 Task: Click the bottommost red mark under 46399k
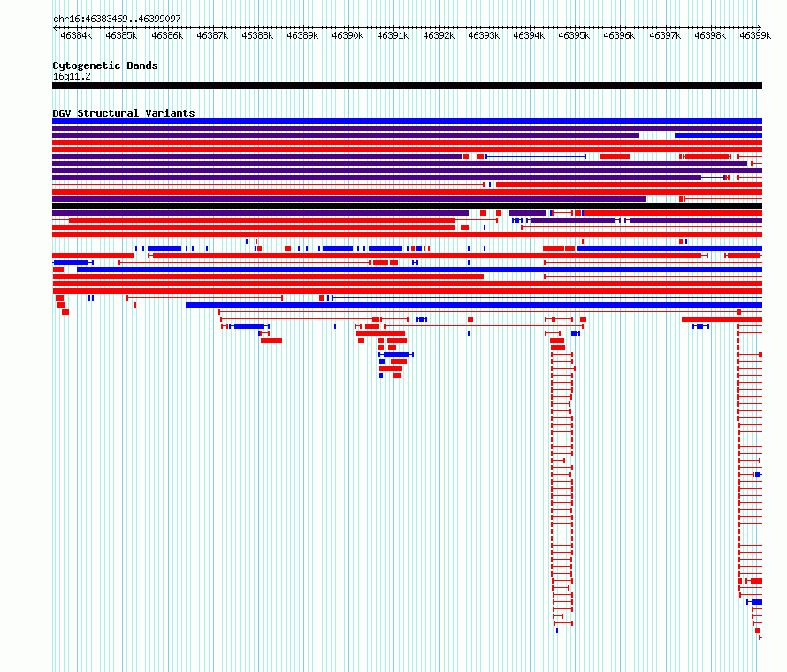pos(760,638)
